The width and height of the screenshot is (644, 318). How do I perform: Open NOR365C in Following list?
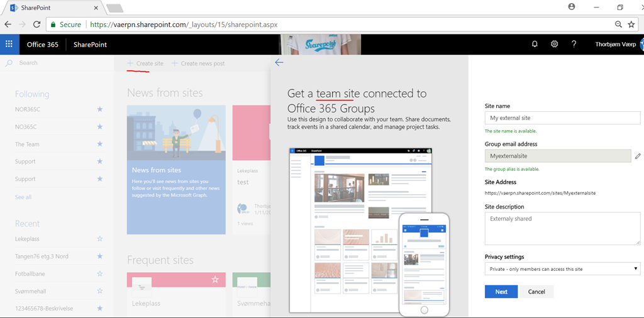click(28, 109)
